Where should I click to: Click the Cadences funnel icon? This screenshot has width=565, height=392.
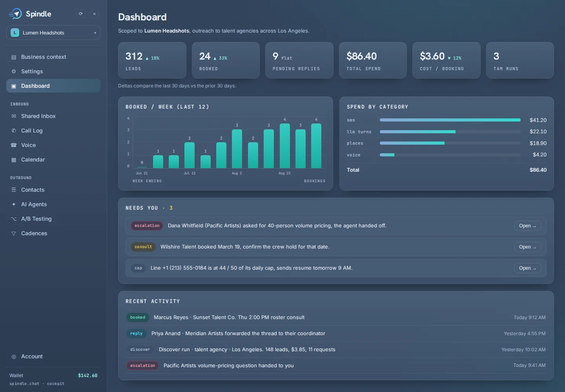(x=14, y=233)
